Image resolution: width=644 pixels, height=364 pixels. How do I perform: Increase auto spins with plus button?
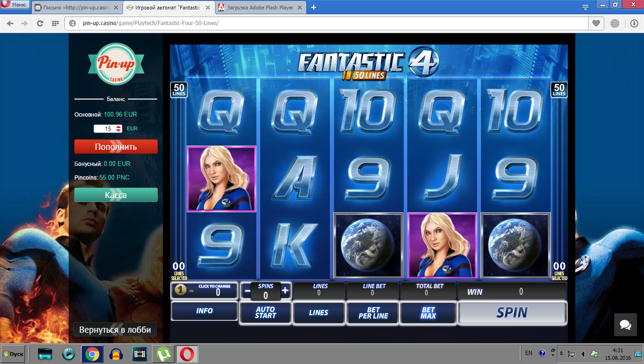285,291
